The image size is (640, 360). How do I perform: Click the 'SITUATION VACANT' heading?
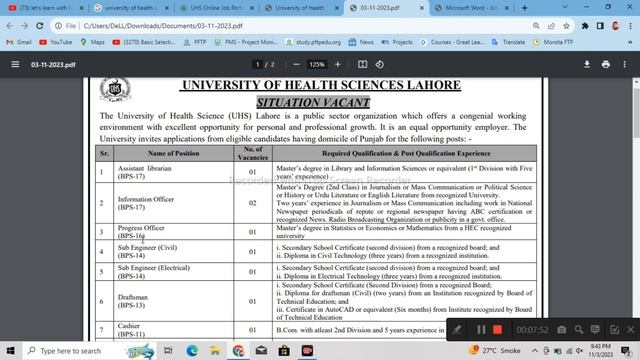[313, 102]
